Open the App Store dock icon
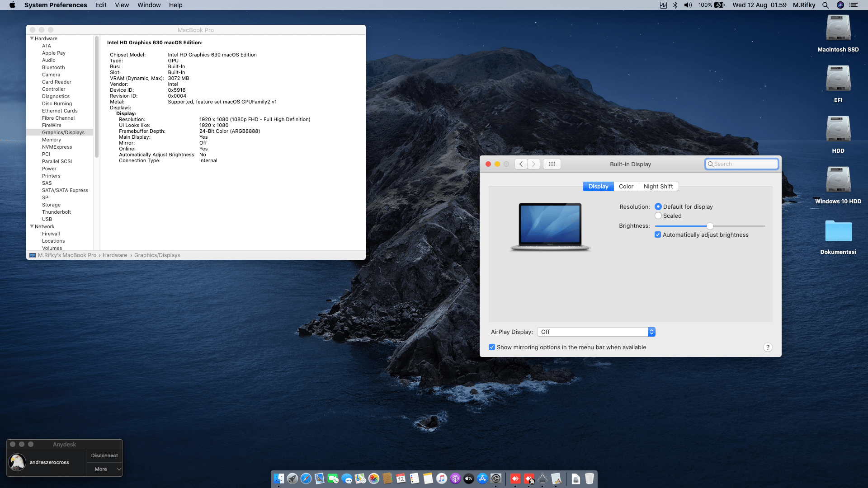This screenshot has height=488, width=868. pos(482,479)
